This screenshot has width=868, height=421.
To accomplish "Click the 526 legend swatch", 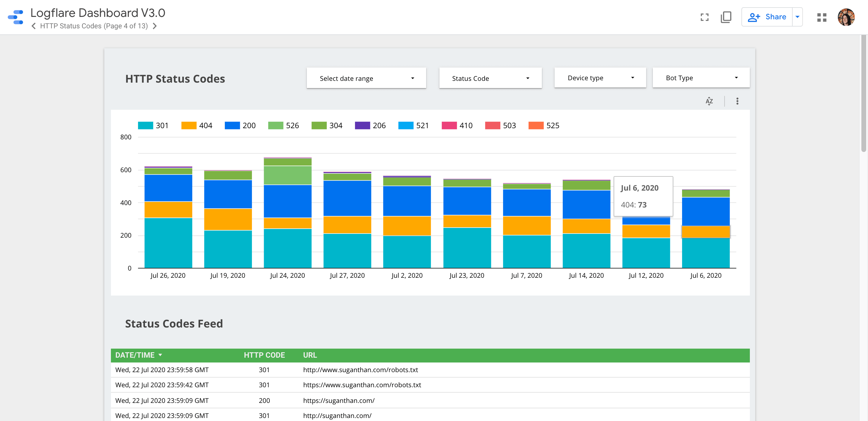I will tap(275, 125).
